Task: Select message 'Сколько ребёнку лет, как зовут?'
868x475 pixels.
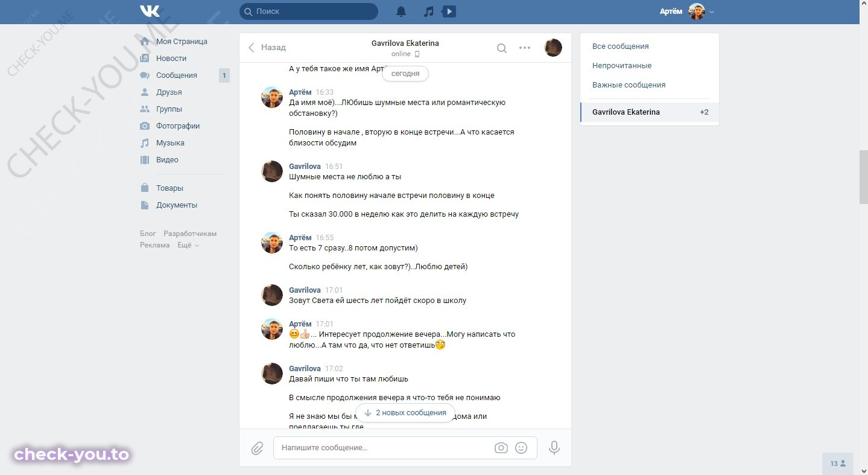Action: [x=378, y=267]
